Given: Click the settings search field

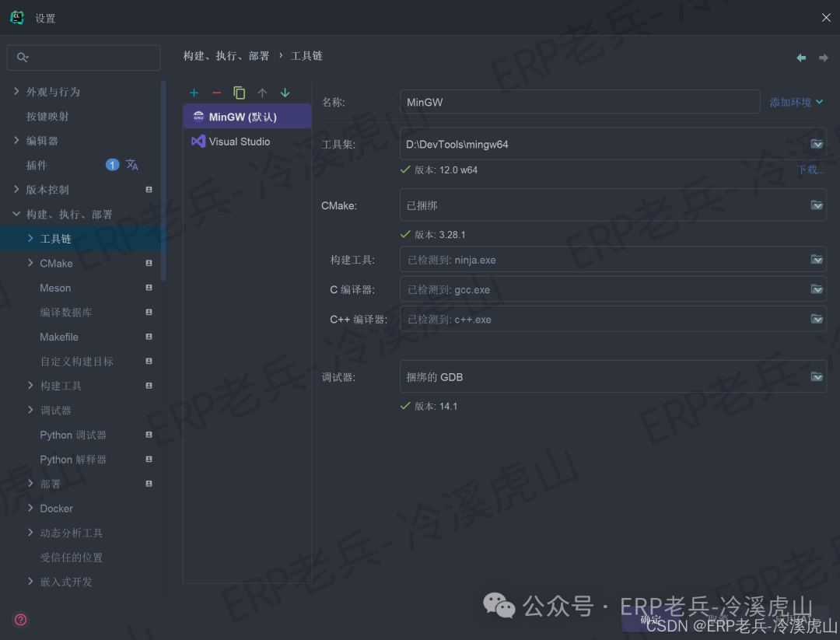Looking at the screenshot, I should click(x=83, y=58).
